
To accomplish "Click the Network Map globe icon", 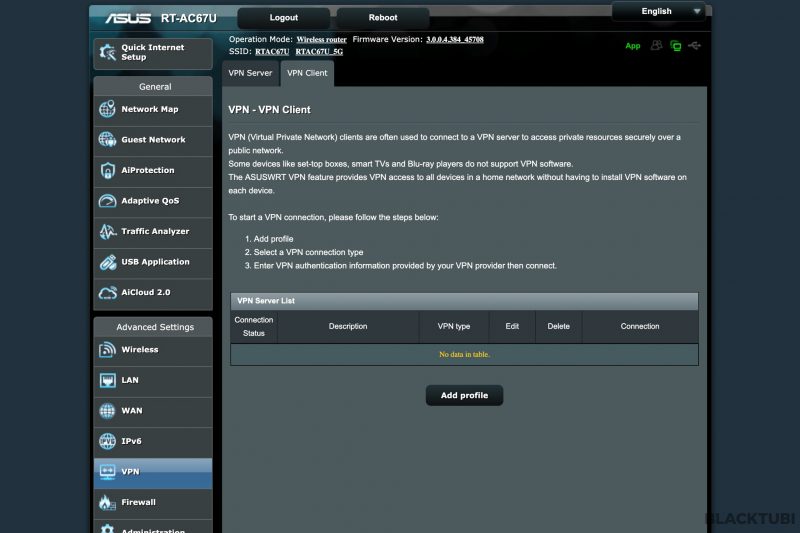I will coord(108,109).
